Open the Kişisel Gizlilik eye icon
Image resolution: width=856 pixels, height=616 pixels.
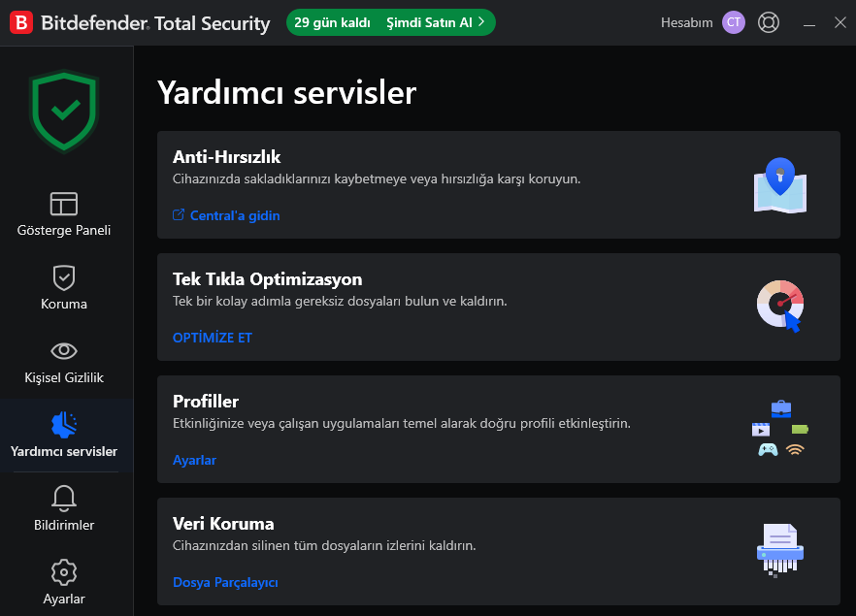[64, 351]
